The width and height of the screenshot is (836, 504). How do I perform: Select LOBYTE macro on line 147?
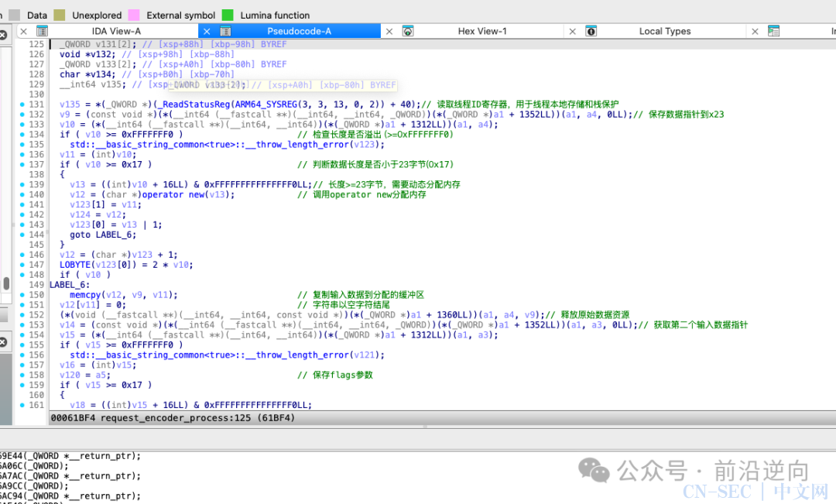[x=75, y=265]
